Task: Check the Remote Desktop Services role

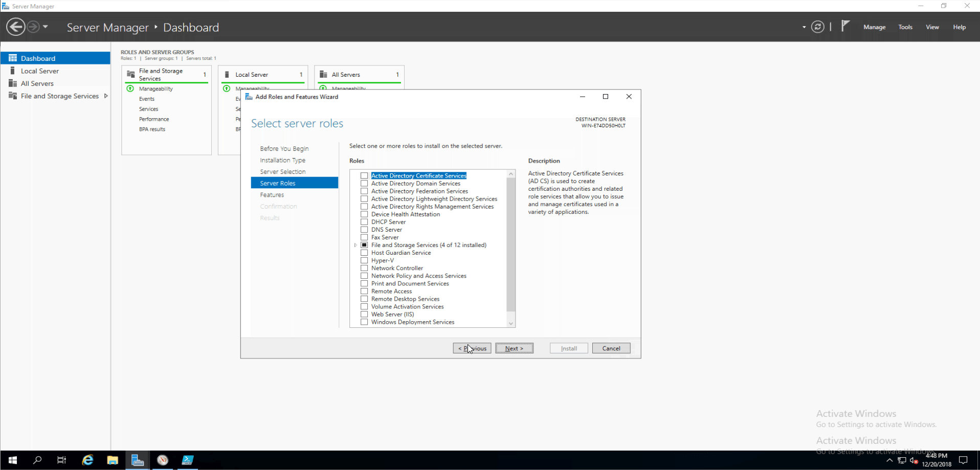Action: click(x=364, y=299)
